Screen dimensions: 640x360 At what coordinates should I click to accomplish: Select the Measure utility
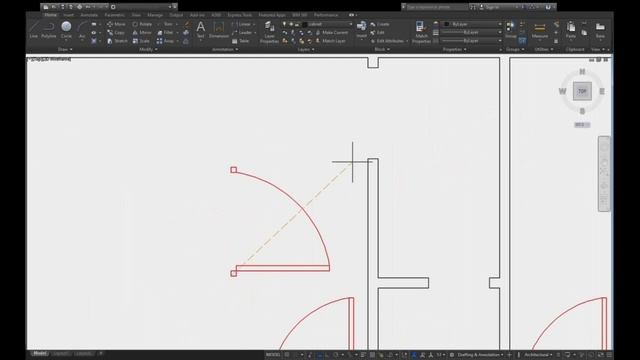[x=540, y=30]
